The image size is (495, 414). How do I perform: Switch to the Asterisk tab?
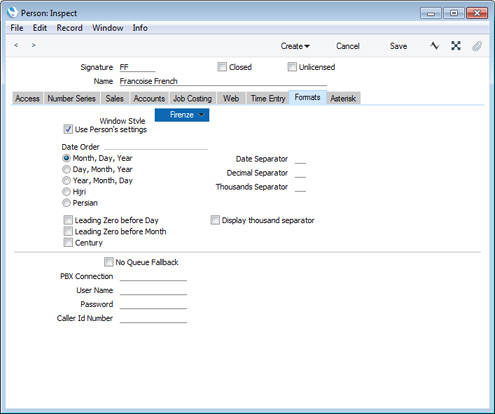(343, 98)
